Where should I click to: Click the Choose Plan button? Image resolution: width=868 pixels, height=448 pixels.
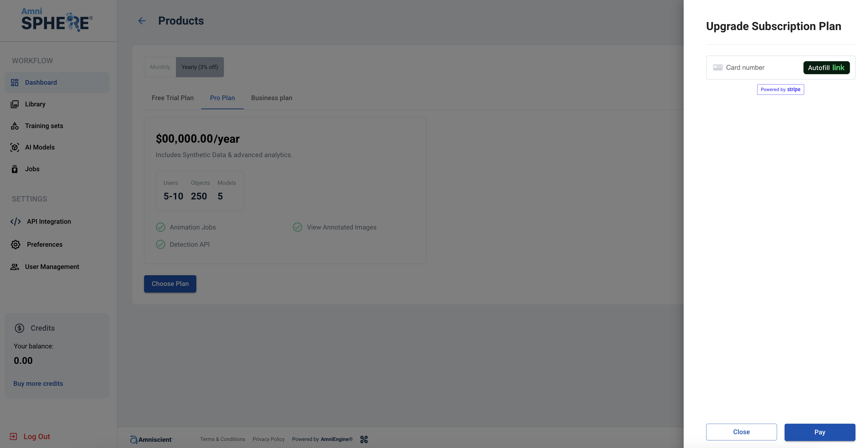(x=170, y=284)
